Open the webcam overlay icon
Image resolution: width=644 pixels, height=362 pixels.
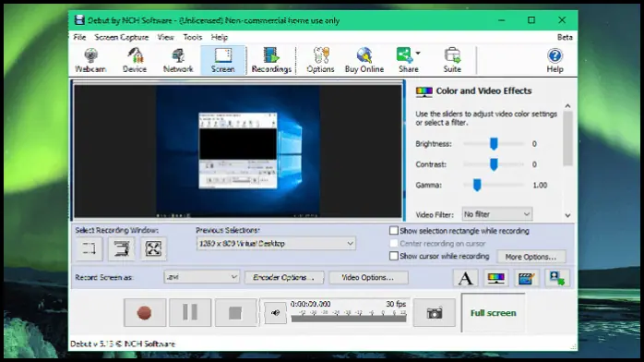557,278
